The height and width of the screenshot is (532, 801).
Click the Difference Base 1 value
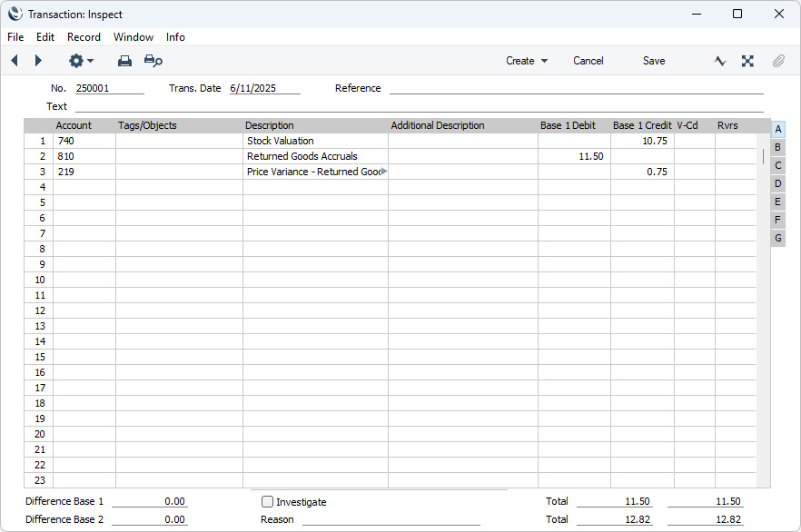[150, 501]
